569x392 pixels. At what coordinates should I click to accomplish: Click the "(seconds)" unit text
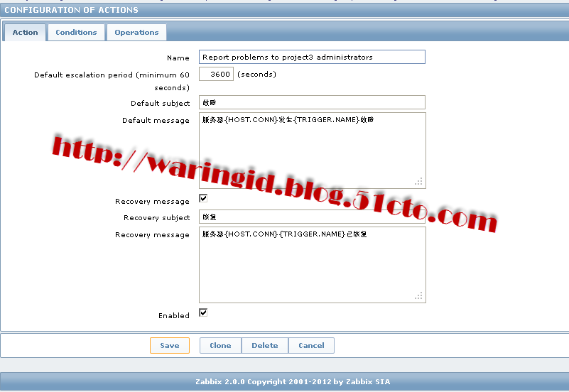point(257,75)
